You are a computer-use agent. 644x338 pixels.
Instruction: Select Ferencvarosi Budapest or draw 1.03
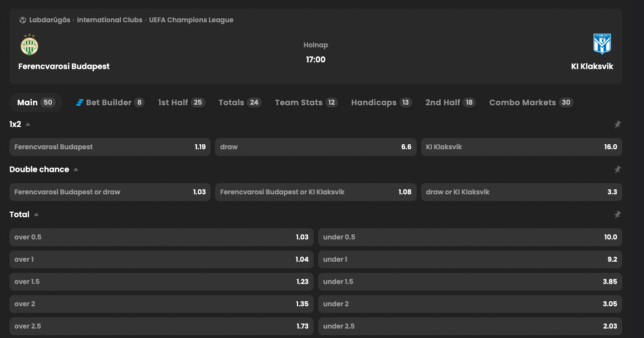pyautogui.click(x=110, y=192)
